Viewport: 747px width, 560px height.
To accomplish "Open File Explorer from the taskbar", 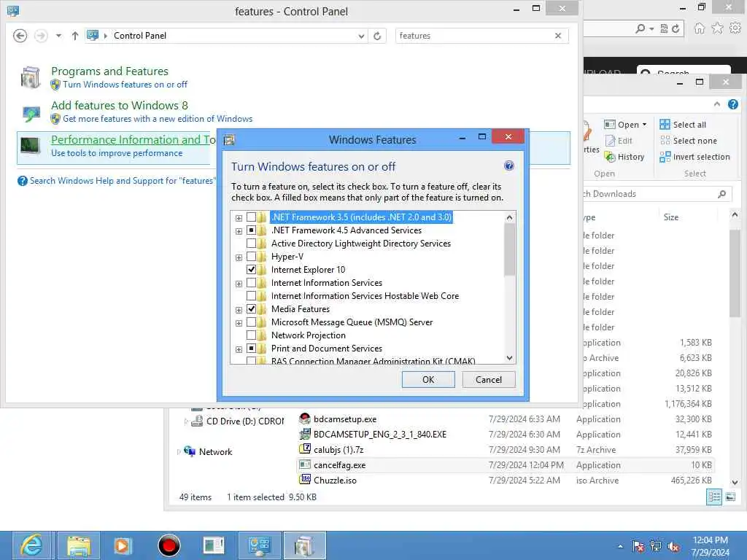I will [x=79, y=545].
